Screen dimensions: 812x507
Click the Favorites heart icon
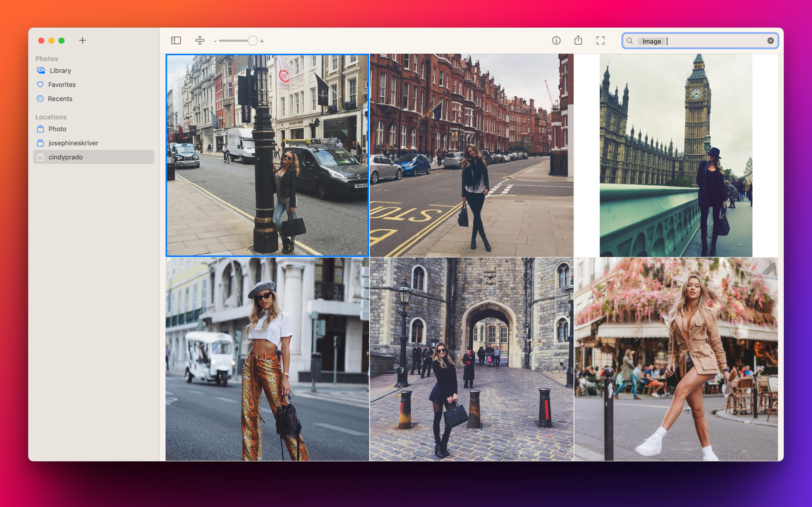click(40, 84)
